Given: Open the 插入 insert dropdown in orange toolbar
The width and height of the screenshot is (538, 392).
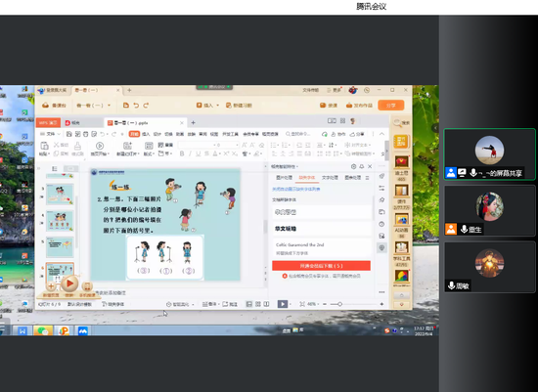Looking at the screenshot, I should pos(207,106).
